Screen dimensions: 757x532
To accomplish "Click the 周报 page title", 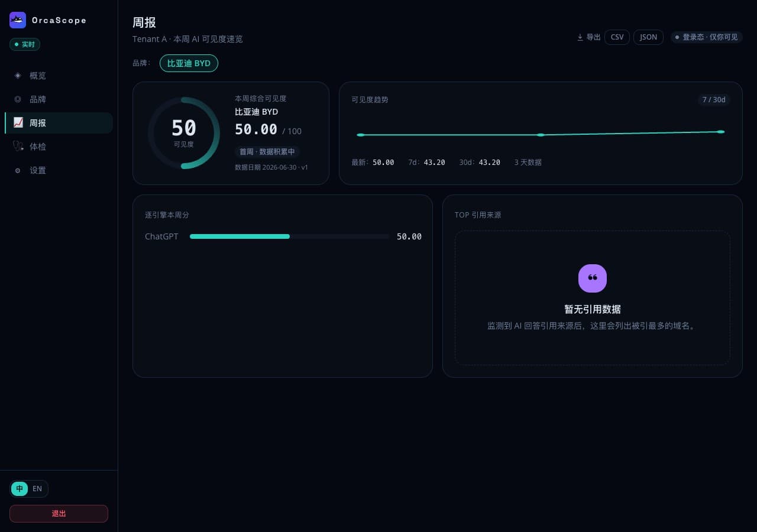I will pyautogui.click(x=144, y=22).
